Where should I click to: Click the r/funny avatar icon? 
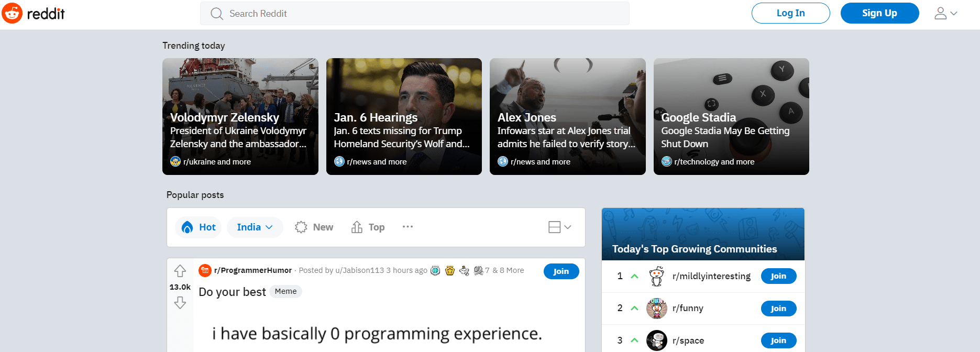pyautogui.click(x=657, y=309)
